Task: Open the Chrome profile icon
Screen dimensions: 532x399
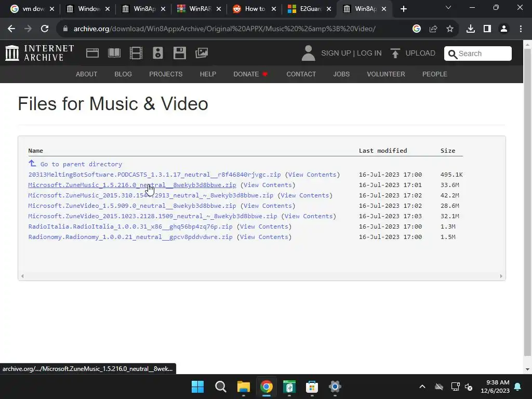Action: [504, 29]
